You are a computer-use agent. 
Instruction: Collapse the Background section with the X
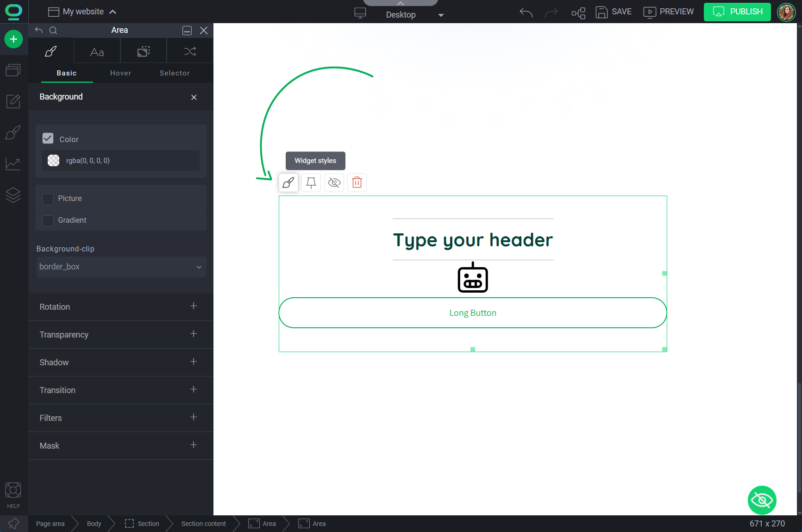(x=194, y=97)
